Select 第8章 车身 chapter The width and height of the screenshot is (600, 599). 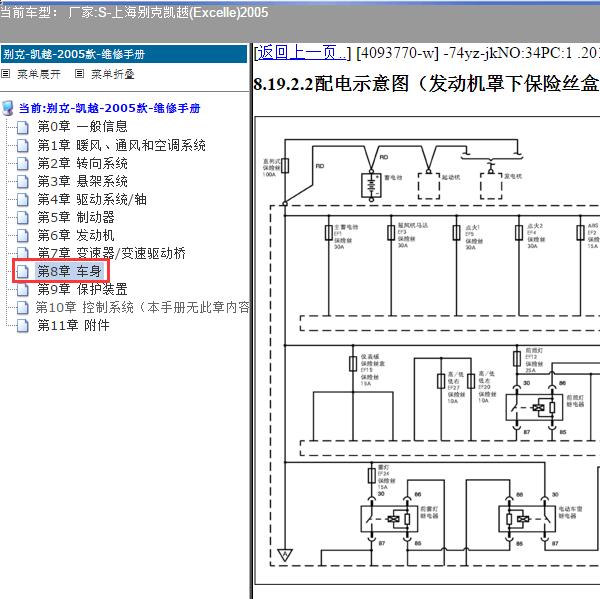point(69,271)
